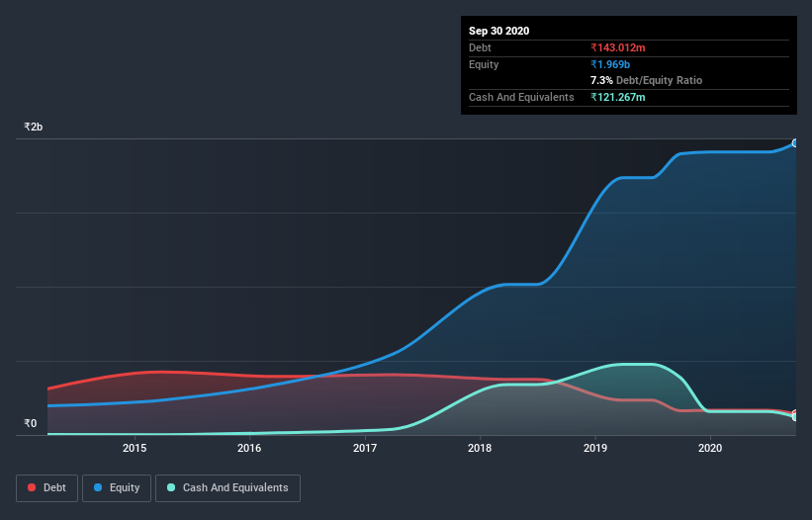Click the ₹2b y-axis label

tap(34, 127)
